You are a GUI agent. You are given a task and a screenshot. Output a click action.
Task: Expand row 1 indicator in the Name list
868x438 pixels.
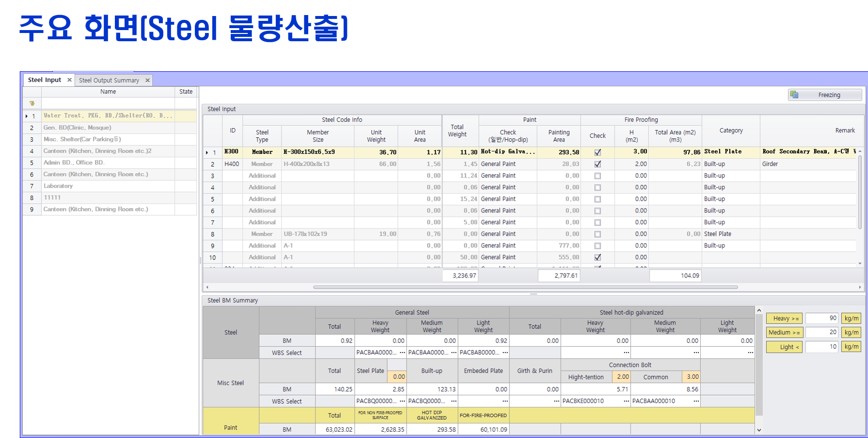(27, 116)
